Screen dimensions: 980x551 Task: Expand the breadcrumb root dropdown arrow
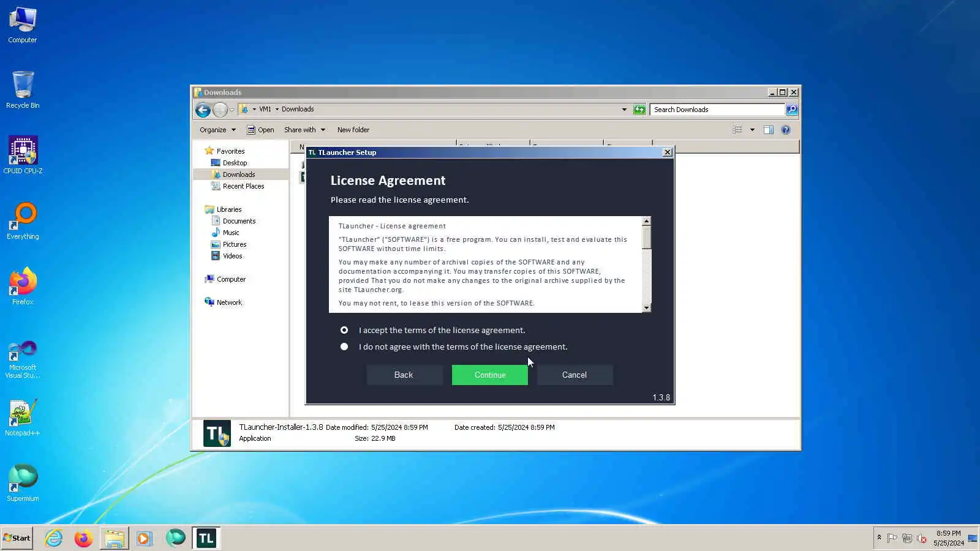point(254,110)
